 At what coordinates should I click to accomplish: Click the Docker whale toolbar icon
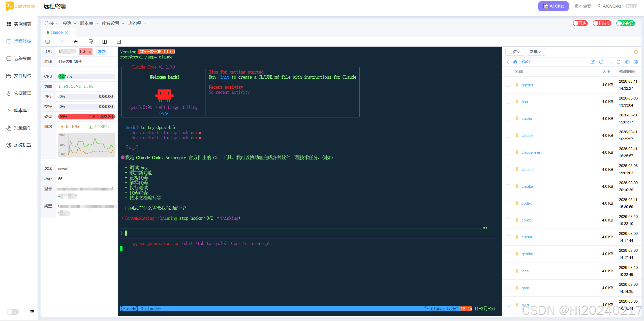point(76,42)
